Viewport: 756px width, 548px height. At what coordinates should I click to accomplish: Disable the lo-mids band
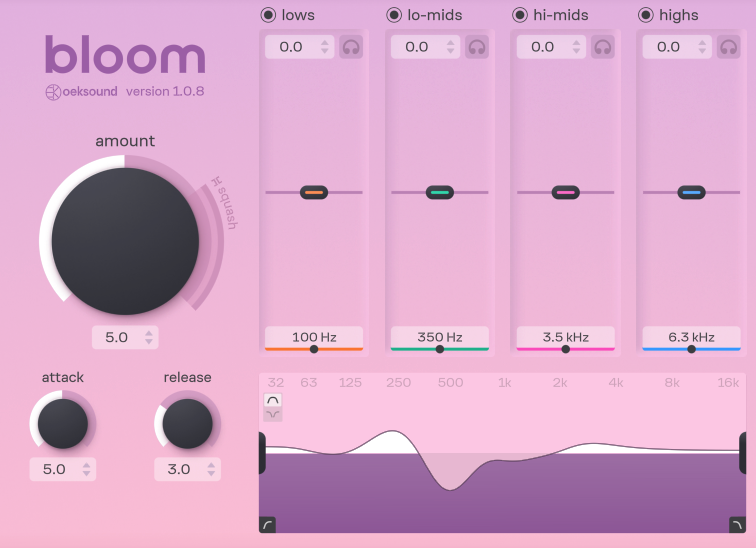click(394, 15)
